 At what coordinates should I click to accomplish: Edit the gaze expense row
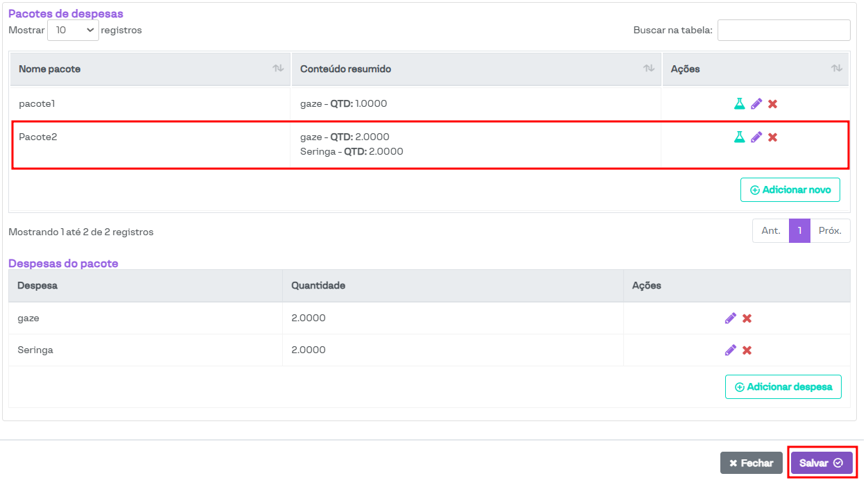[730, 318]
